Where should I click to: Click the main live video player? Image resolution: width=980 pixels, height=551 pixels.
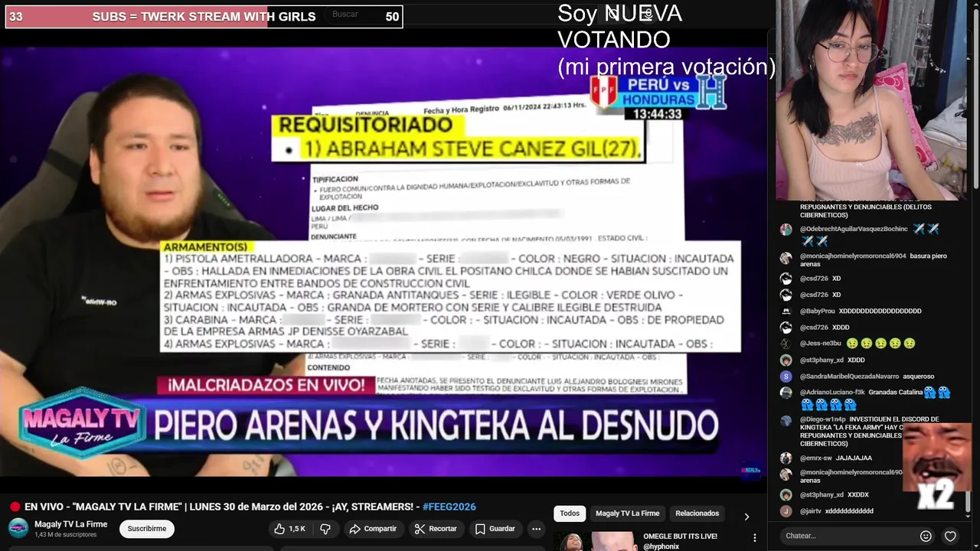(x=383, y=262)
